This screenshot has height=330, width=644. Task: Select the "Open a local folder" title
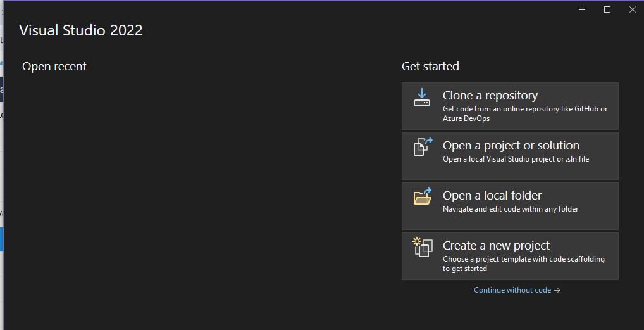pyautogui.click(x=492, y=196)
